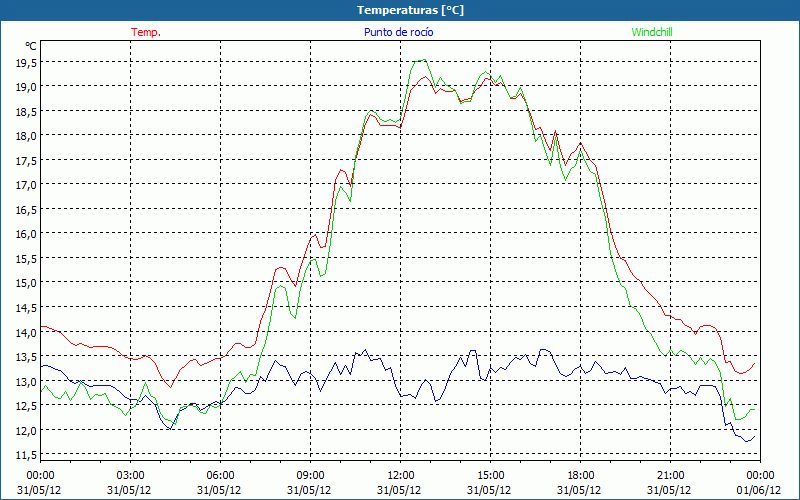
Task: Select the red Temp. legend label
Action: pyautogui.click(x=146, y=32)
